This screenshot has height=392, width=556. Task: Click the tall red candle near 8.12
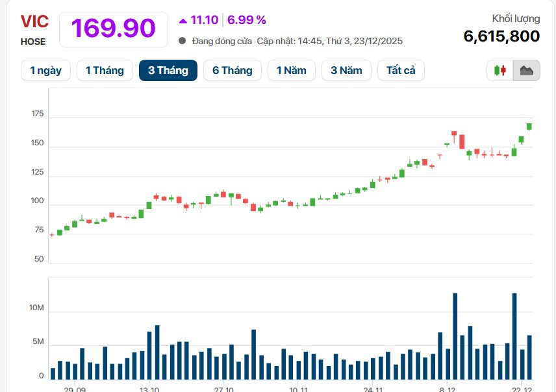(x=462, y=141)
